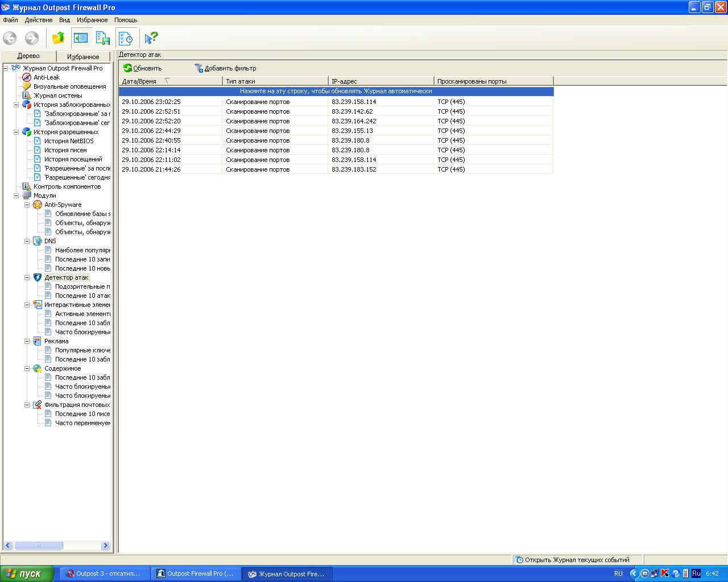The height and width of the screenshot is (582, 728).
Task: Click the red K Kaspersky tray icon
Action: (664, 573)
